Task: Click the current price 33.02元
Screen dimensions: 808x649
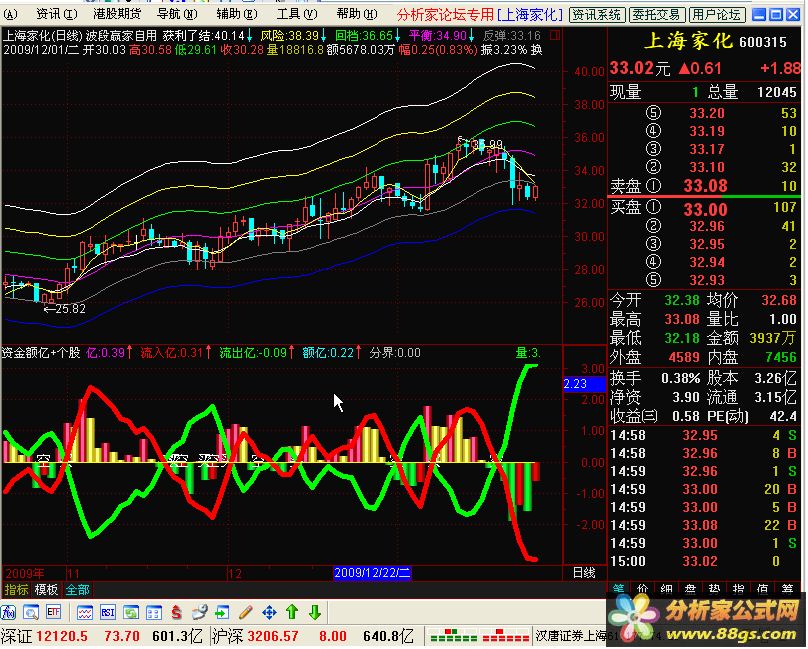Action: pos(640,68)
